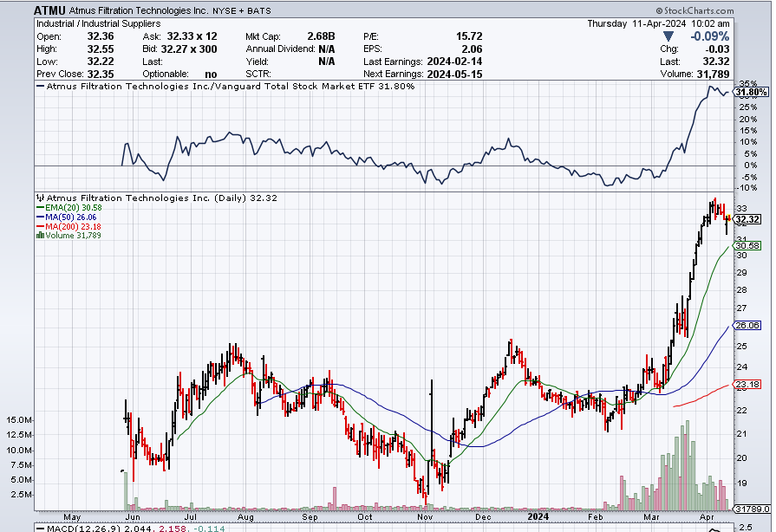Click the 31.80% relative strength tag
This screenshot has height=532, width=776.
(x=751, y=93)
